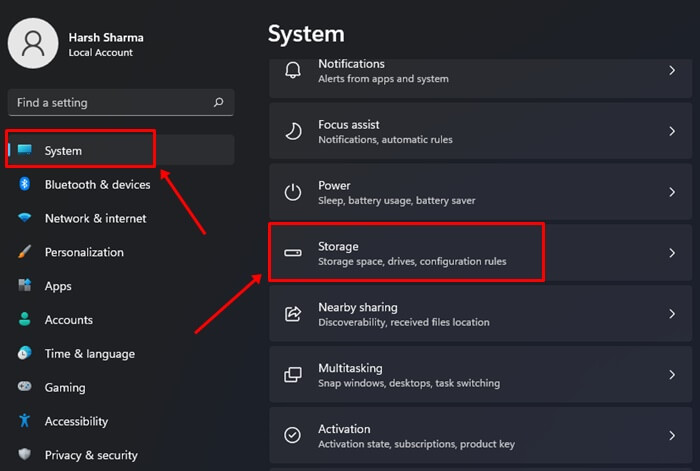700x471 pixels.
Task: Click the Personalization paintbrush icon
Action: tap(25, 252)
